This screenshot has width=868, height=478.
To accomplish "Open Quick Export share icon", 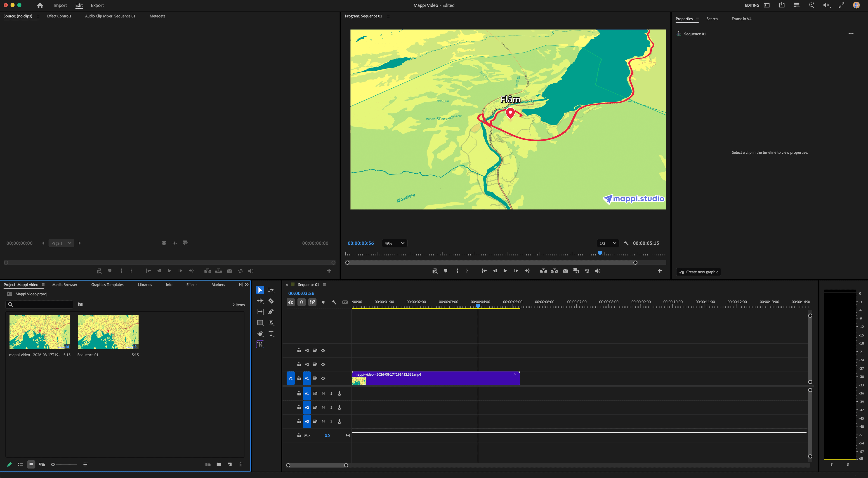I will (x=782, y=5).
